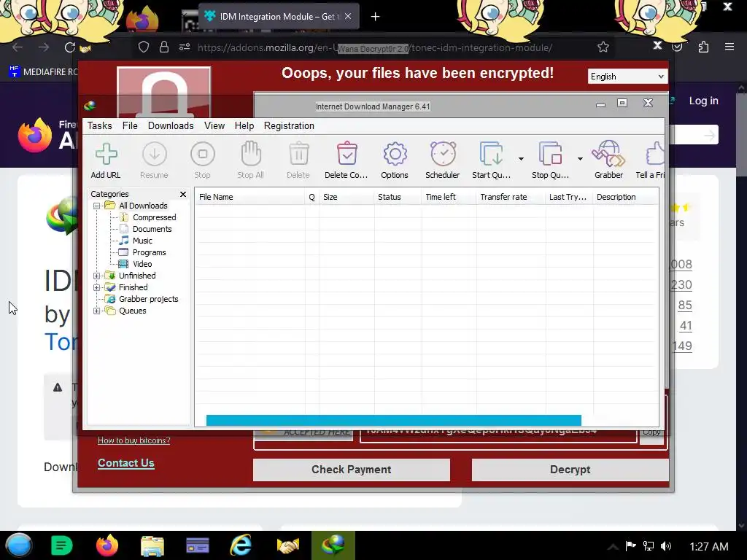Image resolution: width=747 pixels, height=560 pixels.
Task: Open the Registration menu
Action: pos(289,125)
